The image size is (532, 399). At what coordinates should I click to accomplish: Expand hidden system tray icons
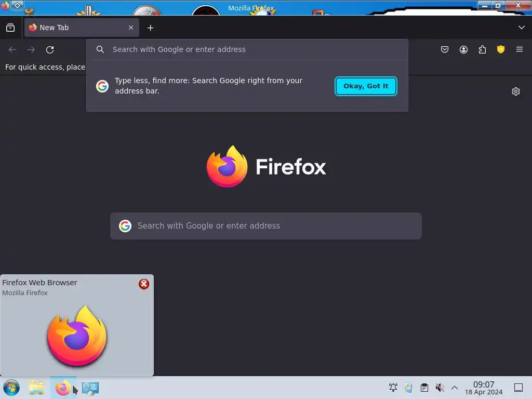point(455,388)
